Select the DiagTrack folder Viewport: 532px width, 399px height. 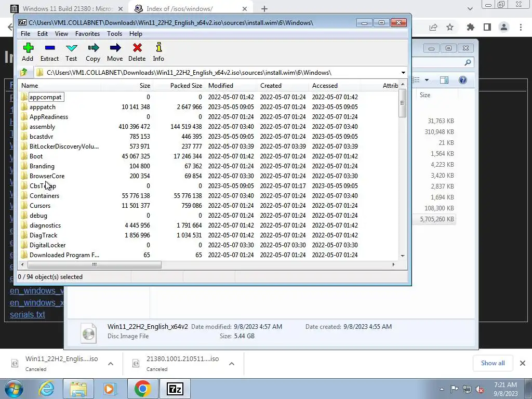click(x=43, y=235)
